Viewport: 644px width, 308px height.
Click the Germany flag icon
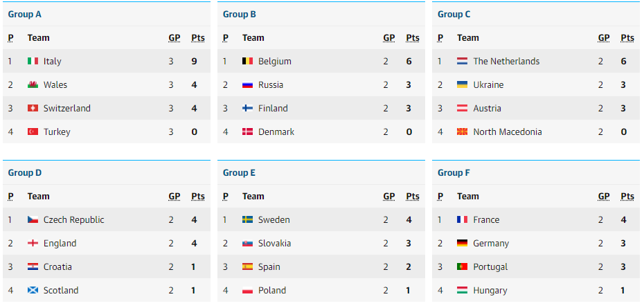click(463, 243)
